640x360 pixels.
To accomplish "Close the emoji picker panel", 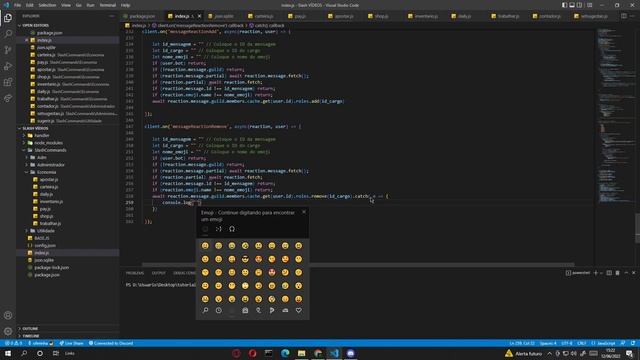I will pos(304,212).
